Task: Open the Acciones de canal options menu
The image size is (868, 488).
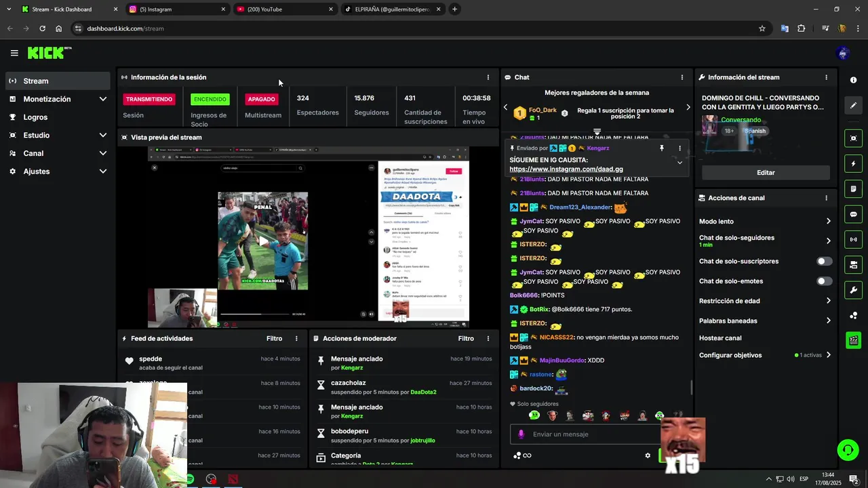Action: 826,198
